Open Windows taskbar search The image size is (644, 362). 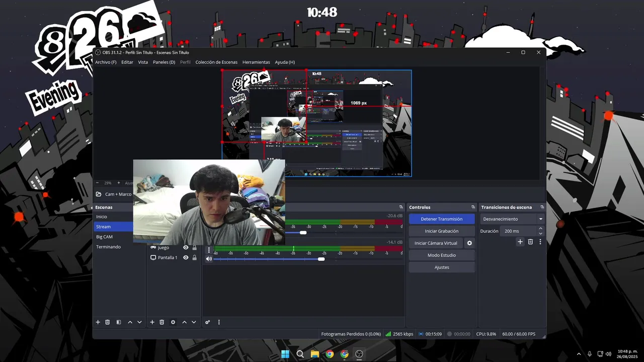coord(300,354)
